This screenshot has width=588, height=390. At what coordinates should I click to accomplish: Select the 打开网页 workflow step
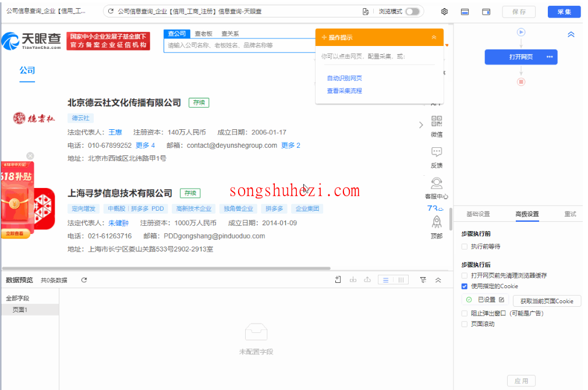click(x=521, y=57)
